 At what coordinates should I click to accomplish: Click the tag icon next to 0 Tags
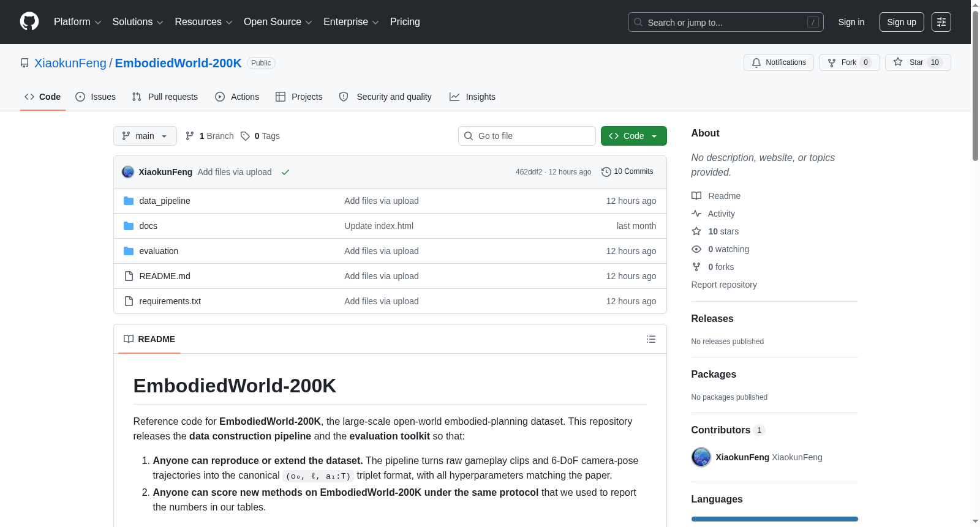point(245,136)
